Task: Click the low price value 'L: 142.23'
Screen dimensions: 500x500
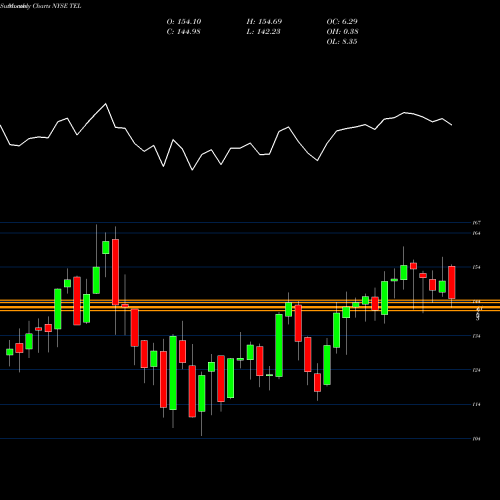Action: (x=263, y=32)
